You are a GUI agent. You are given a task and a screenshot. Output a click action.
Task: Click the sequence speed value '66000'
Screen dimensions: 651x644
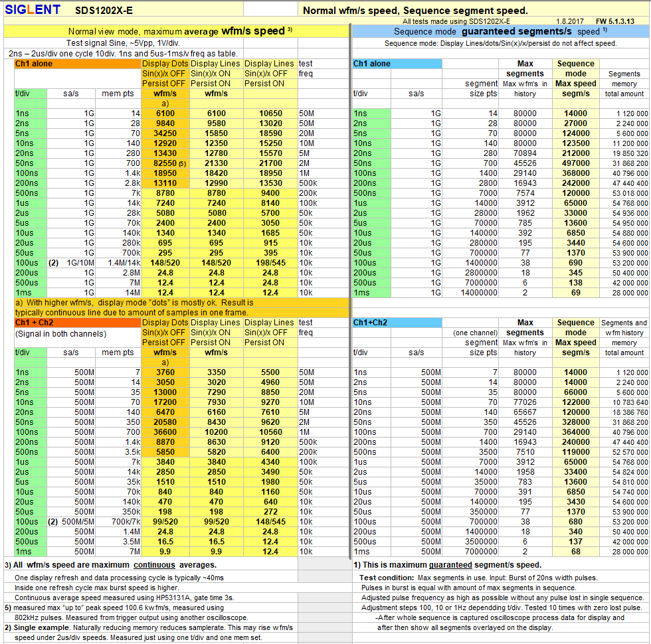click(575, 392)
